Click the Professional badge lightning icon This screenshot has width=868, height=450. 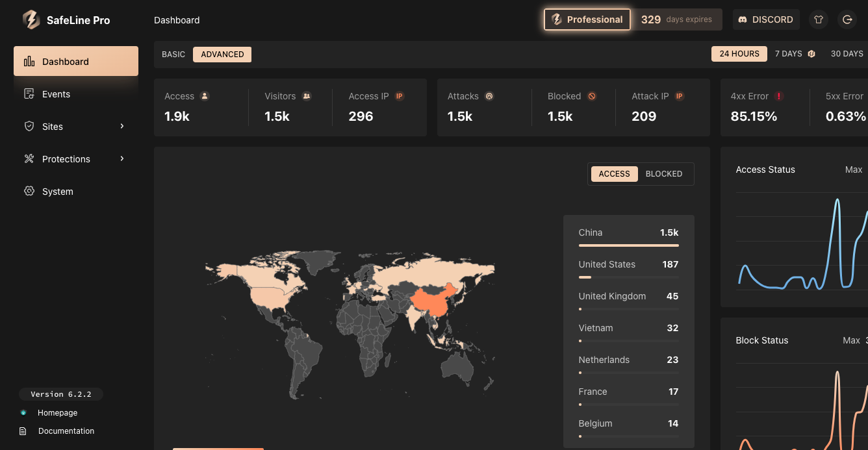coord(557,19)
